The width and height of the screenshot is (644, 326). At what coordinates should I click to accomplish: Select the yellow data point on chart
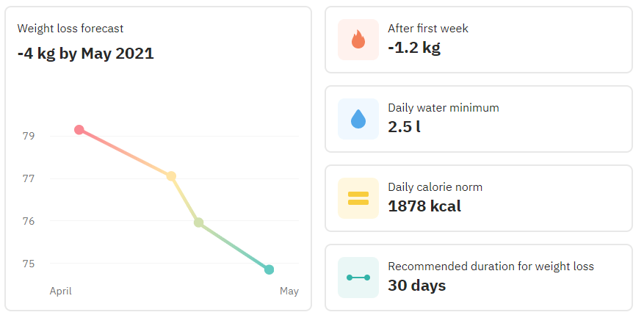point(171,176)
